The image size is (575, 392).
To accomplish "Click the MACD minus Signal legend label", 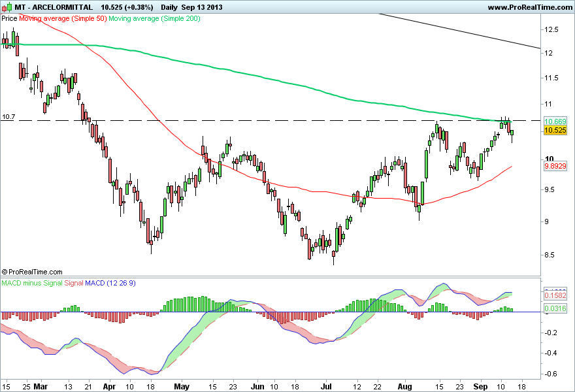I will 32,283.
